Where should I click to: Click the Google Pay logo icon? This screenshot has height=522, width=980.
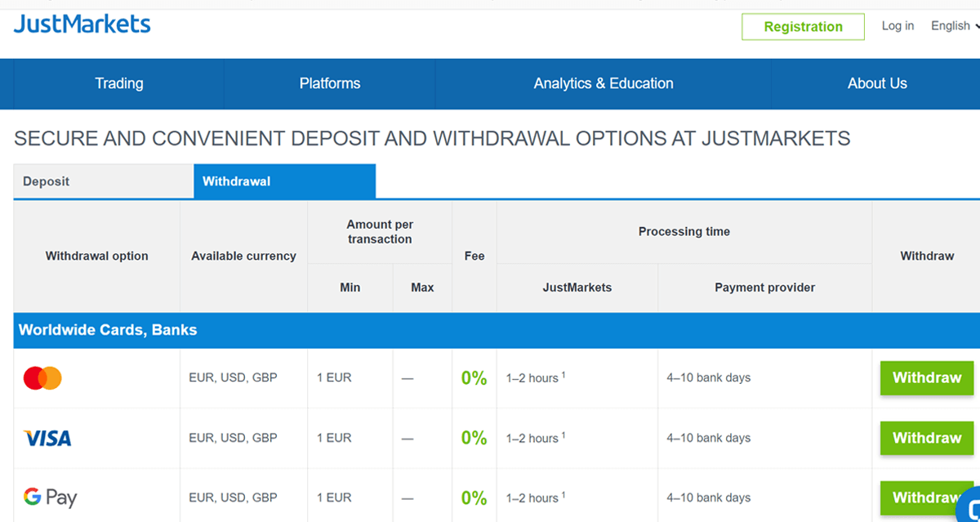click(50, 497)
